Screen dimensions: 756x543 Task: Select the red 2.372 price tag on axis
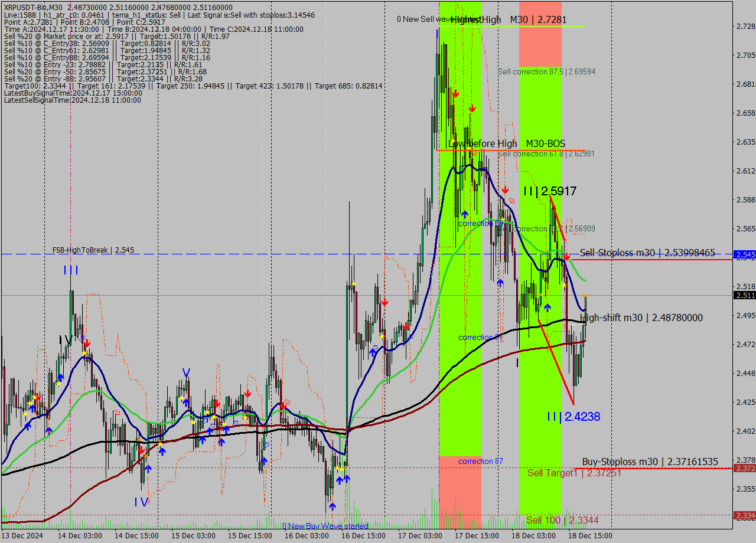click(744, 468)
